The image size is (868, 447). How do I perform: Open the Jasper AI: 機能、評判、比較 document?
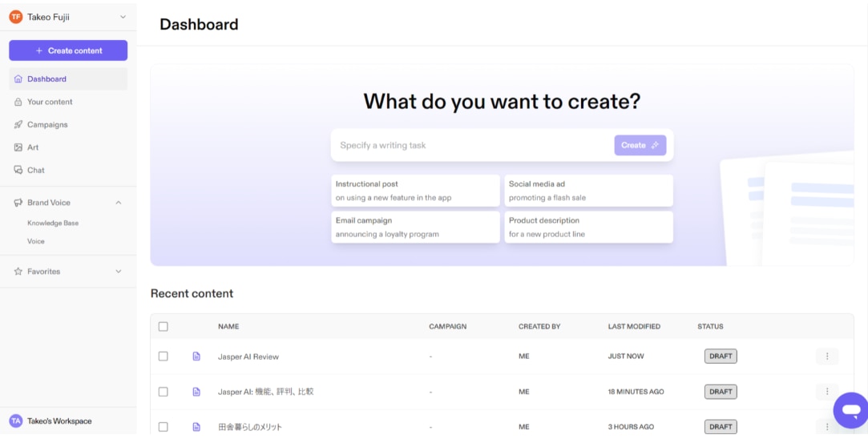[x=266, y=392]
